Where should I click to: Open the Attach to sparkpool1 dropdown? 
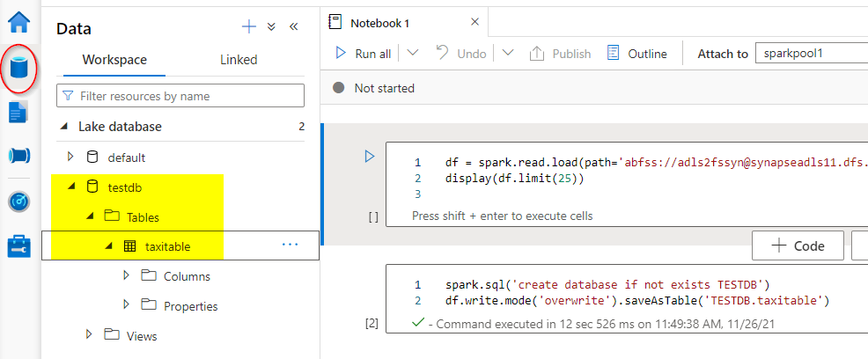(810, 54)
